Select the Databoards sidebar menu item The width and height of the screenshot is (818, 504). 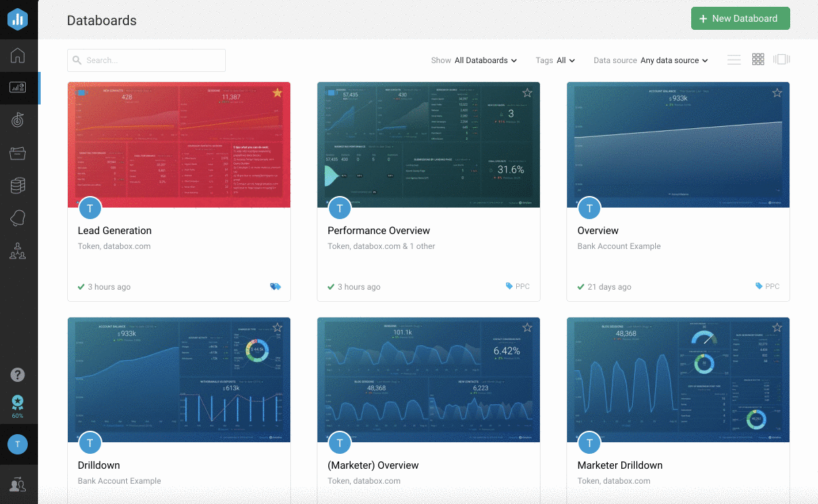click(x=18, y=88)
